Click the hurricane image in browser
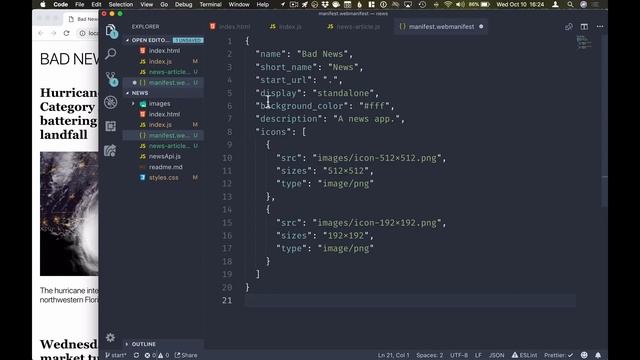The width and height of the screenshot is (640, 360). tap(69, 213)
